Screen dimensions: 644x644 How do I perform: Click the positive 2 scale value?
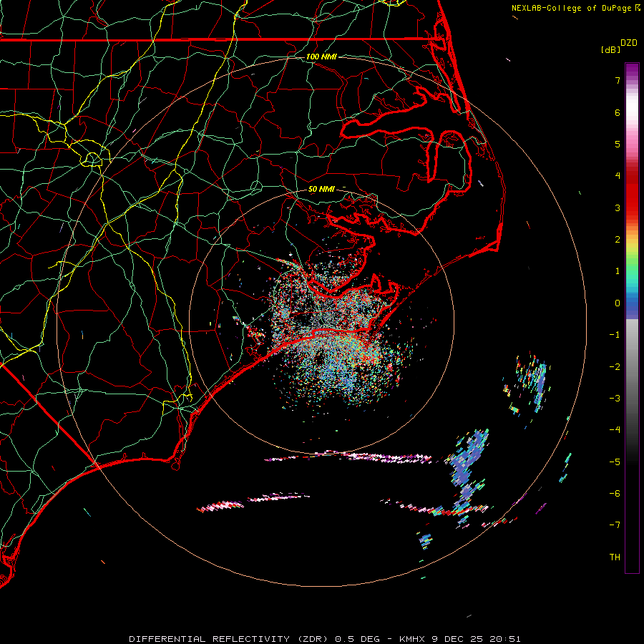click(x=618, y=240)
